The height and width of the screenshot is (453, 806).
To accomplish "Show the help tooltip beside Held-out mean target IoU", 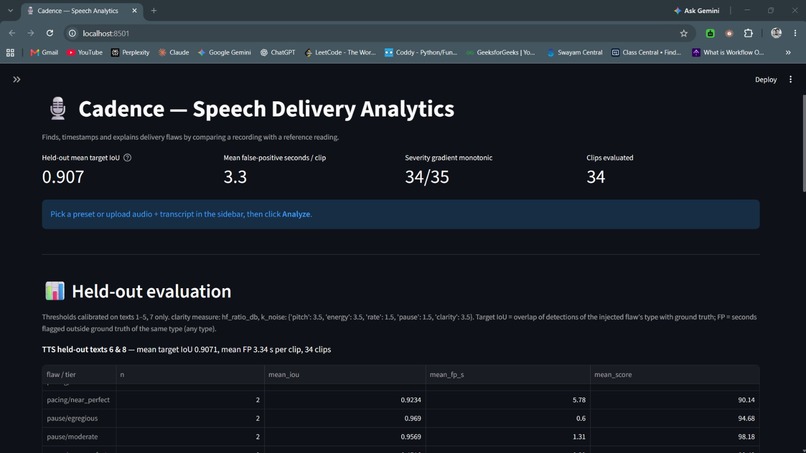I will click(127, 158).
